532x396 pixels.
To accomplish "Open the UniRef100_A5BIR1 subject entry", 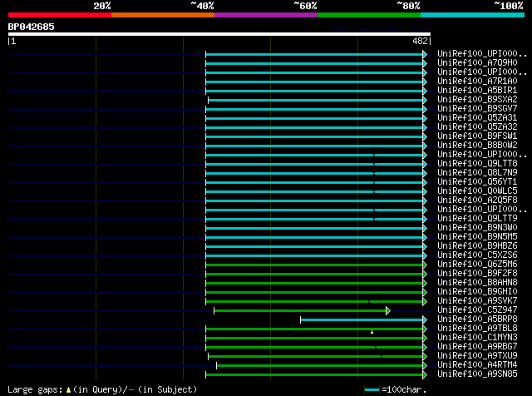I will (x=477, y=91).
